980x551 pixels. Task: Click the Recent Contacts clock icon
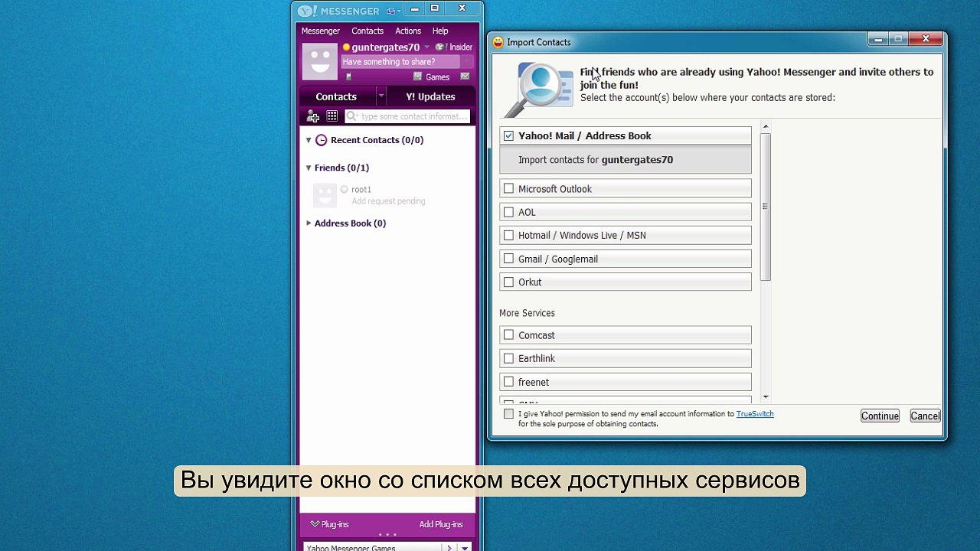pos(322,140)
